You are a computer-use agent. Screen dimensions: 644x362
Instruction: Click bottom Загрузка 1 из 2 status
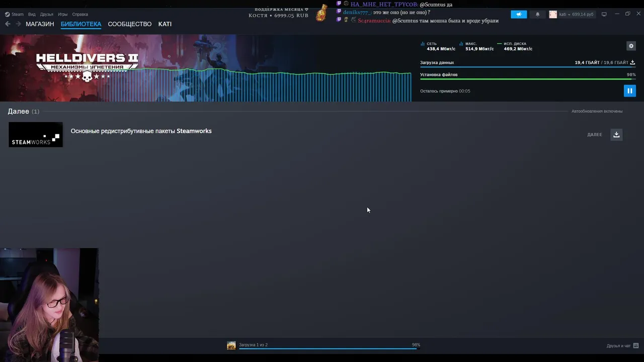coord(253,345)
